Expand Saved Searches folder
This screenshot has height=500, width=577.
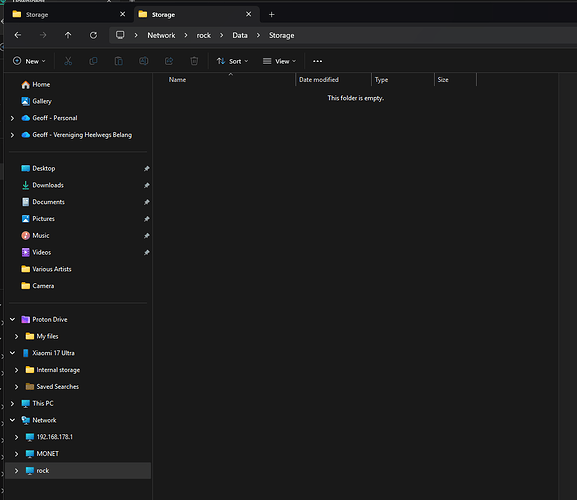coord(16,387)
